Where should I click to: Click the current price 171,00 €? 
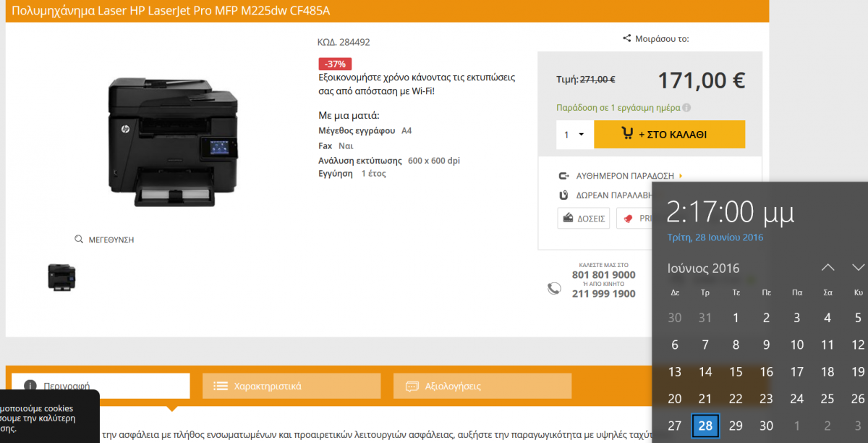pos(702,80)
